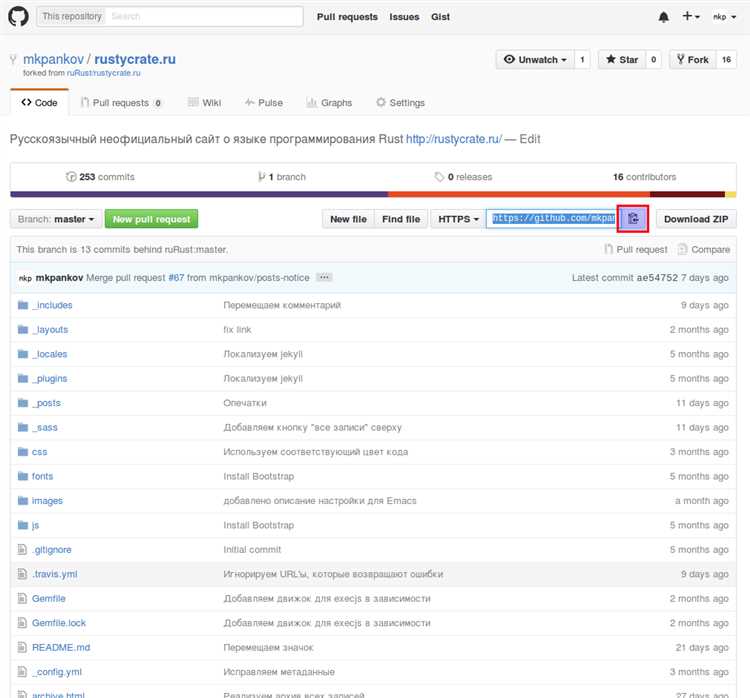Image resolution: width=750 pixels, height=698 pixels.
Task: Click the language breakdown color bar
Action: click(x=373, y=194)
